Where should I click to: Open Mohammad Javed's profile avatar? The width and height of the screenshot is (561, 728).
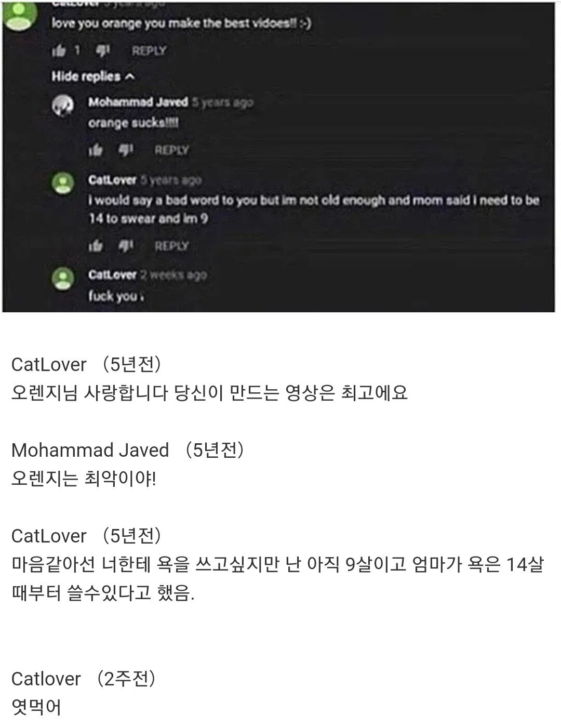[x=64, y=105]
